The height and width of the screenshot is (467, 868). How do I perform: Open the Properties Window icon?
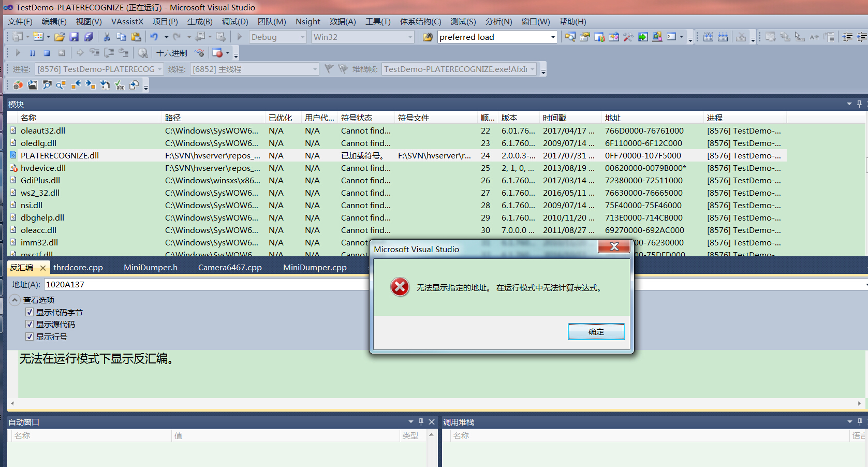click(584, 37)
